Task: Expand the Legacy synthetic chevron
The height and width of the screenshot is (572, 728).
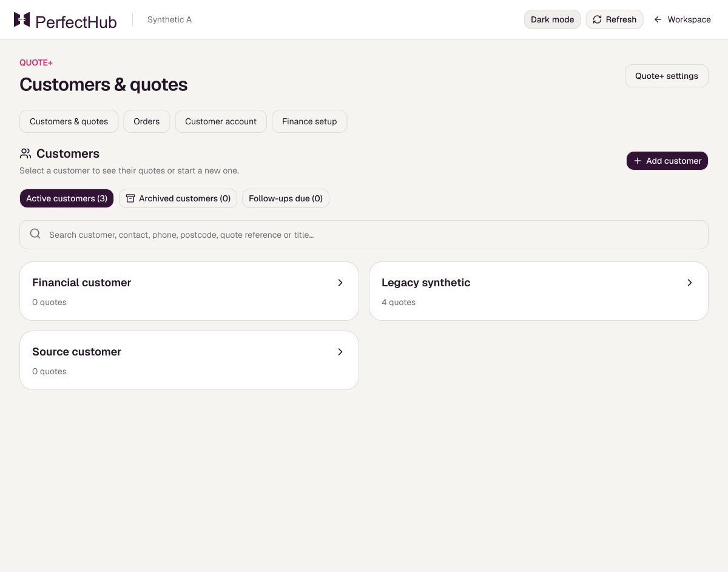Action: coord(690,283)
